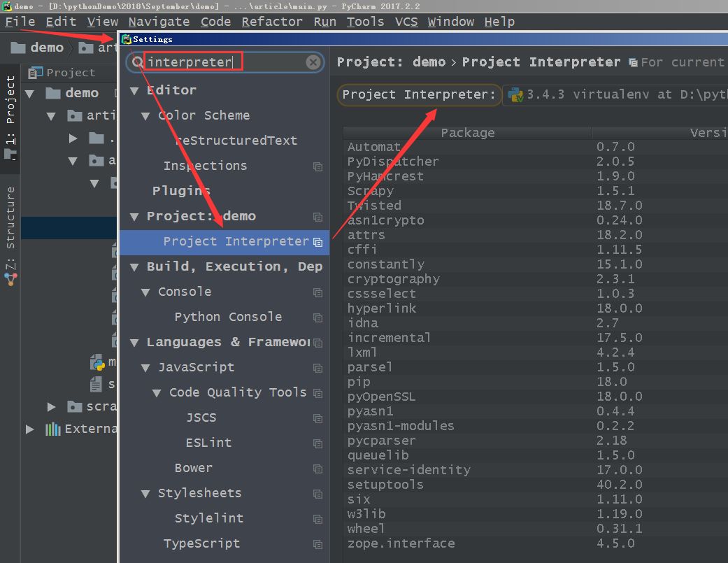
Task: Open the Code menu
Action: 215,22
